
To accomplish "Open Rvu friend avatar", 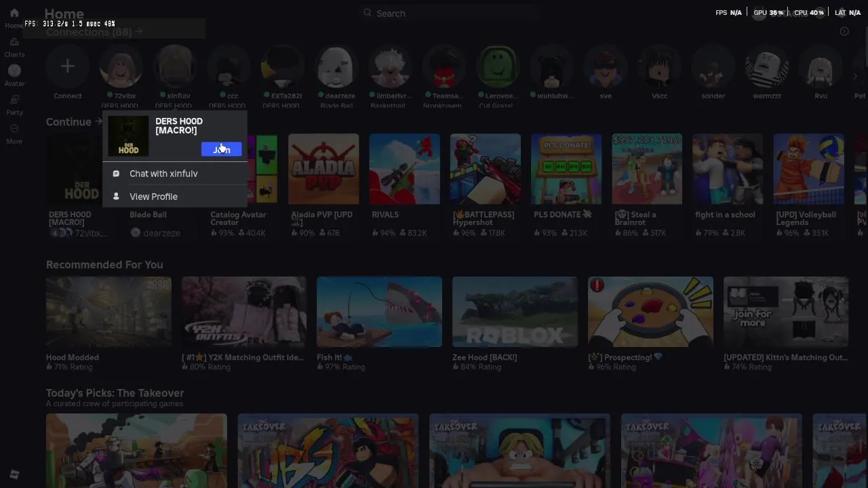I will (821, 66).
